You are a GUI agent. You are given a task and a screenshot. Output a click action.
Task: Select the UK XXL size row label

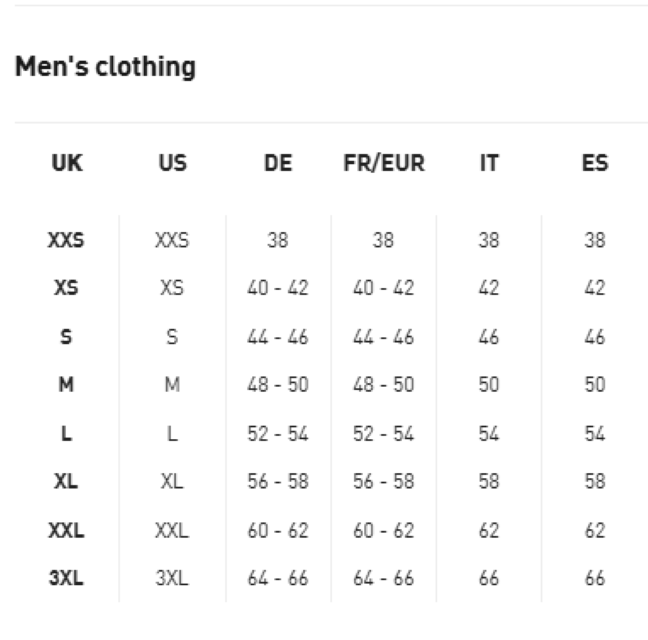(66, 531)
